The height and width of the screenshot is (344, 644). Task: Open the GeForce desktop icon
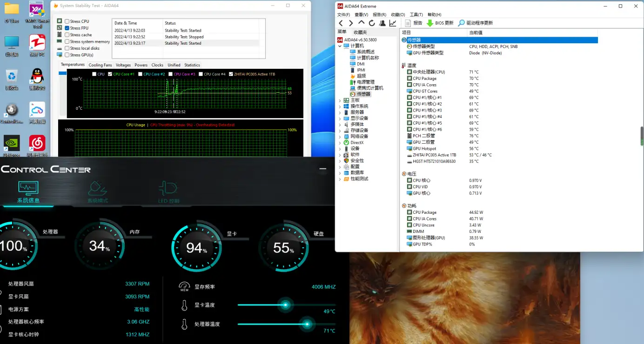(12, 146)
